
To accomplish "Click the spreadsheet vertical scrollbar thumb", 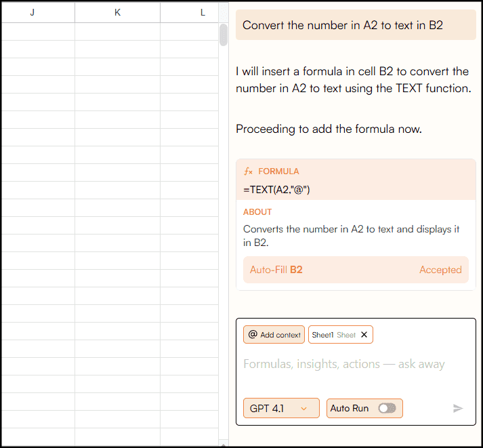I will point(224,35).
